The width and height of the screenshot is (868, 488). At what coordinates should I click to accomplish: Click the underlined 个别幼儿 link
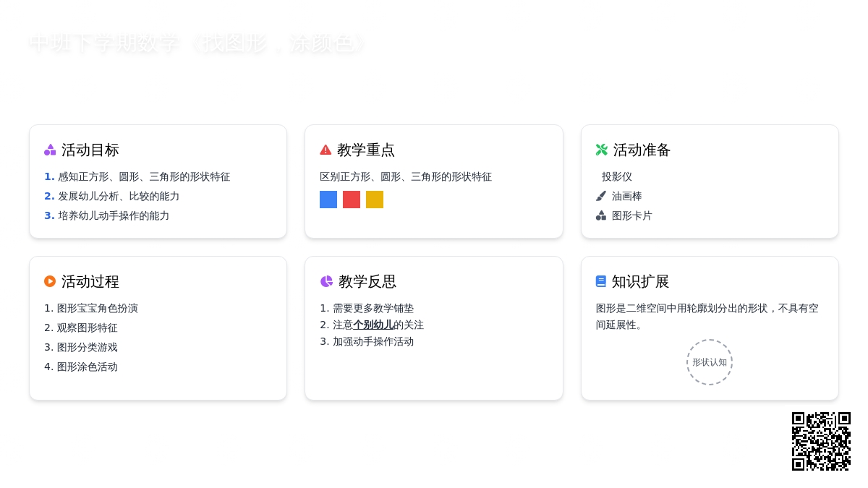(x=373, y=325)
